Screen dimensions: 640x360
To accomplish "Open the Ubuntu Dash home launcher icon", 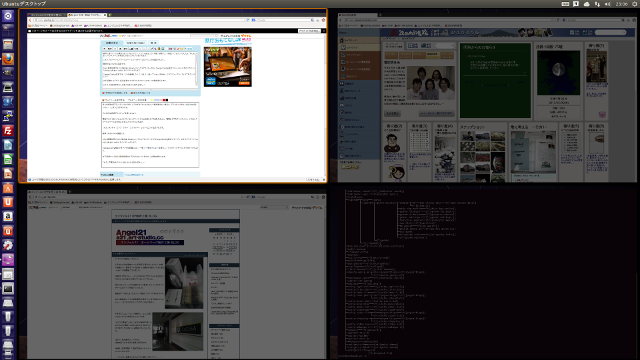I will click(x=8, y=16).
